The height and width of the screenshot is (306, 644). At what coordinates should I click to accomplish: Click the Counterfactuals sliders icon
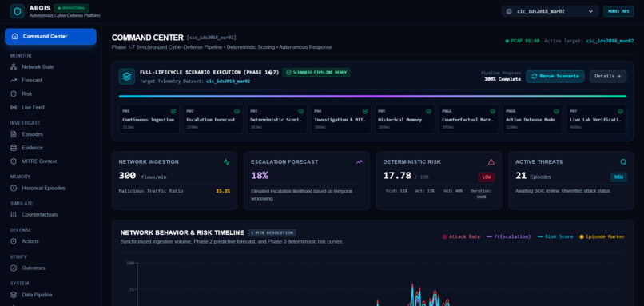(x=14, y=215)
